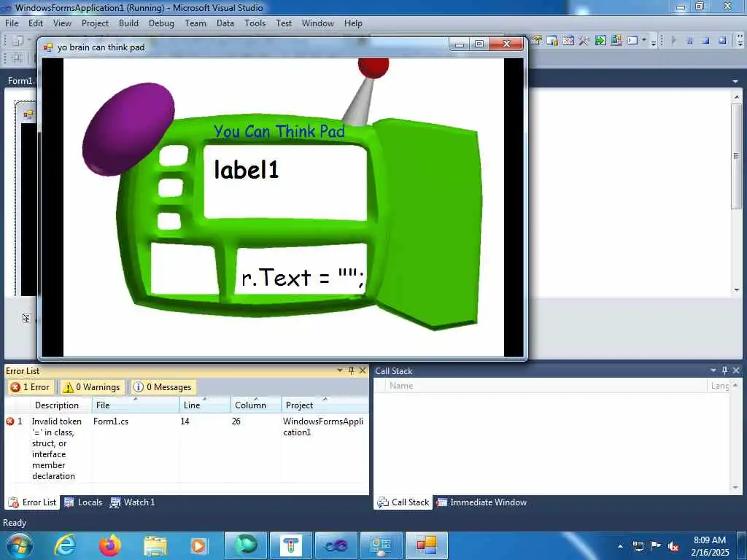747x560 pixels.
Task: Sort error list by Line column
Action: pyautogui.click(x=205, y=405)
